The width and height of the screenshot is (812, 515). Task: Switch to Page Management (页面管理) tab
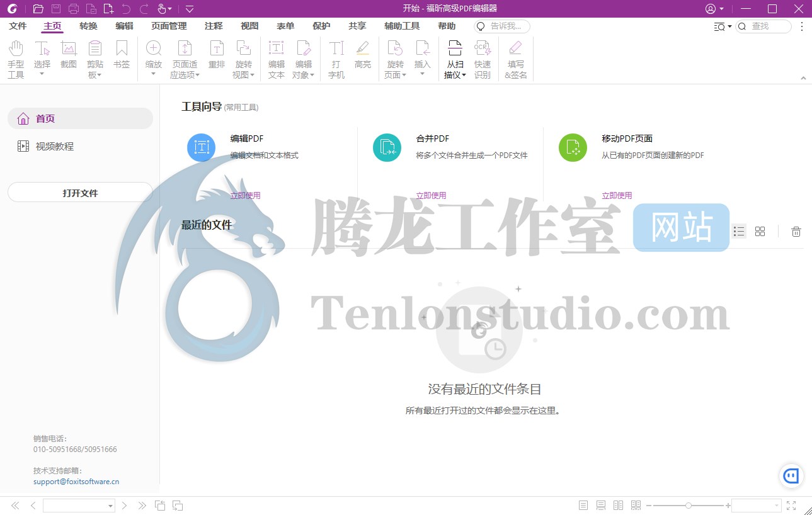[x=169, y=26]
